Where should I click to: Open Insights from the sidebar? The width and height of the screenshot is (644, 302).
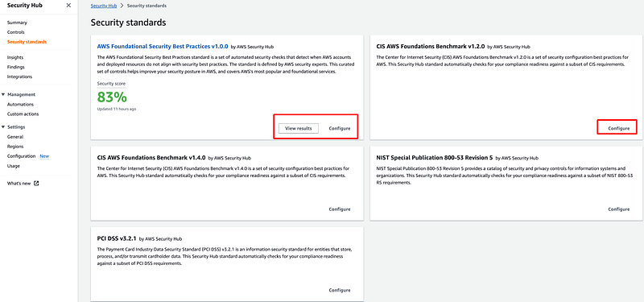click(15, 57)
